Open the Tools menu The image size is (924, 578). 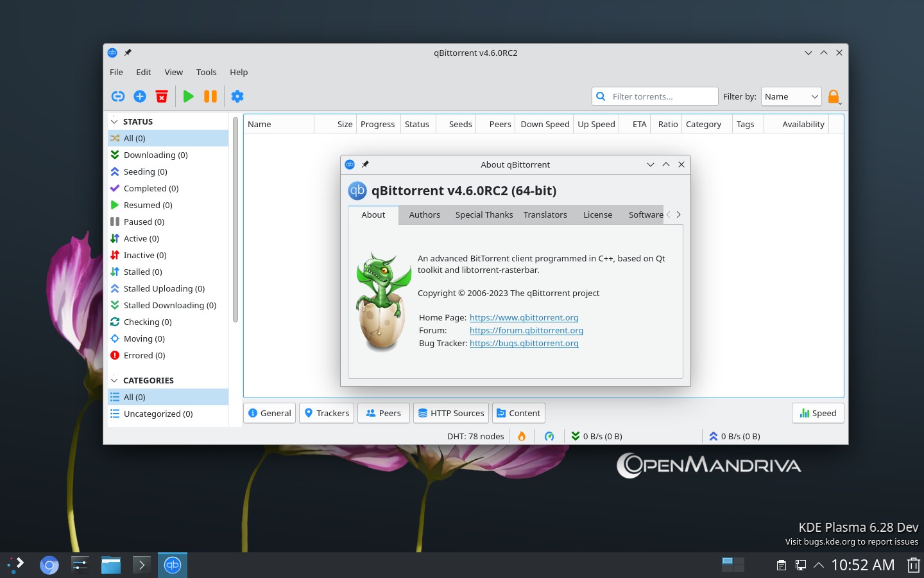click(206, 73)
